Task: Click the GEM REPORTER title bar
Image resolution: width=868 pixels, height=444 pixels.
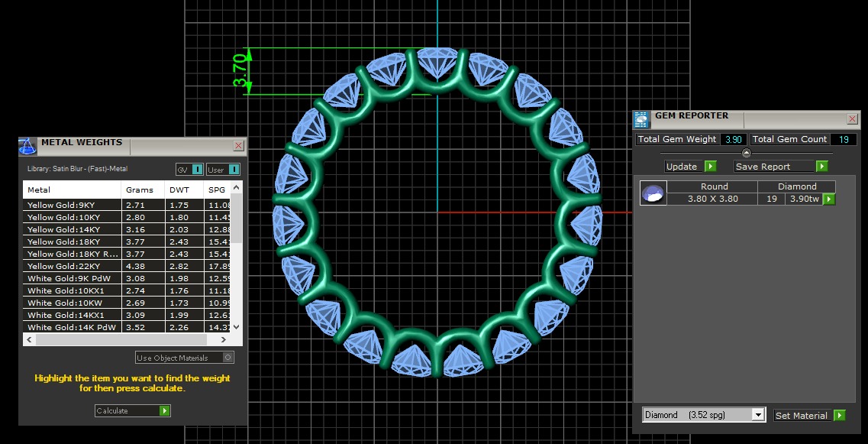Action: (x=747, y=120)
